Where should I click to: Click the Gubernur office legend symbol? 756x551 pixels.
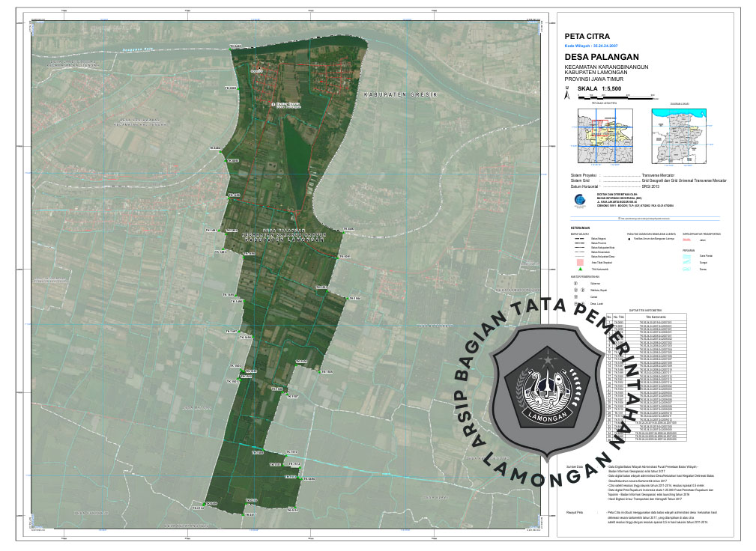pyautogui.click(x=575, y=284)
